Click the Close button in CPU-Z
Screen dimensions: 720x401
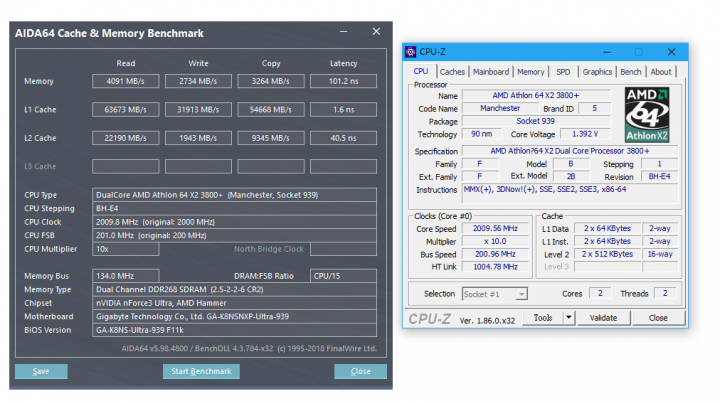(658, 318)
